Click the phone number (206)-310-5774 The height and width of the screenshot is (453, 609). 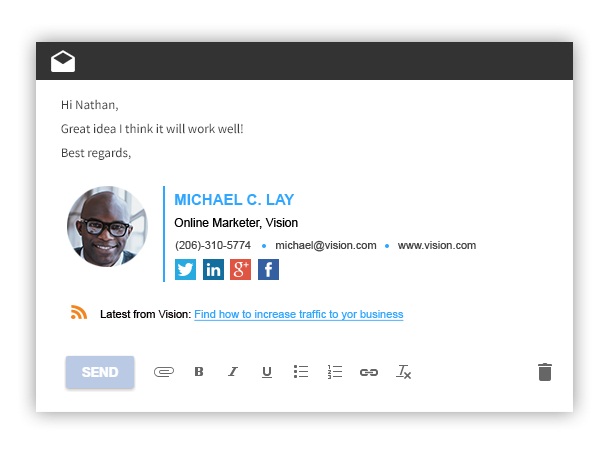tap(213, 246)
